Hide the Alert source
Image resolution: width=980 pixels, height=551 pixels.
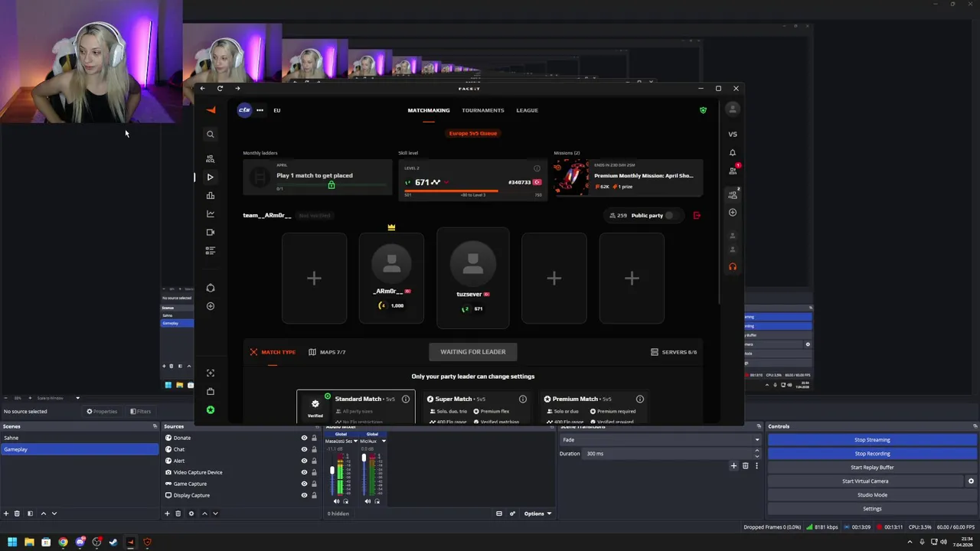(x=304, y=461)
